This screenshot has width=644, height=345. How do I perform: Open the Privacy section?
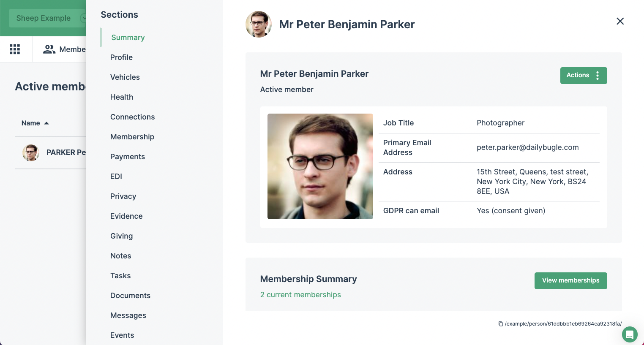point(123,196)
